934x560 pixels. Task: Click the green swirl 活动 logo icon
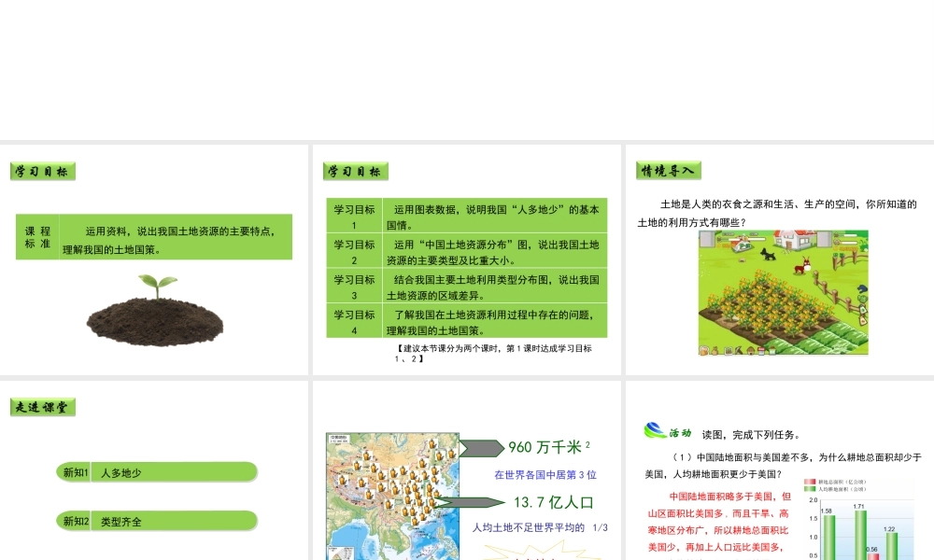click(x=655, y=430)
